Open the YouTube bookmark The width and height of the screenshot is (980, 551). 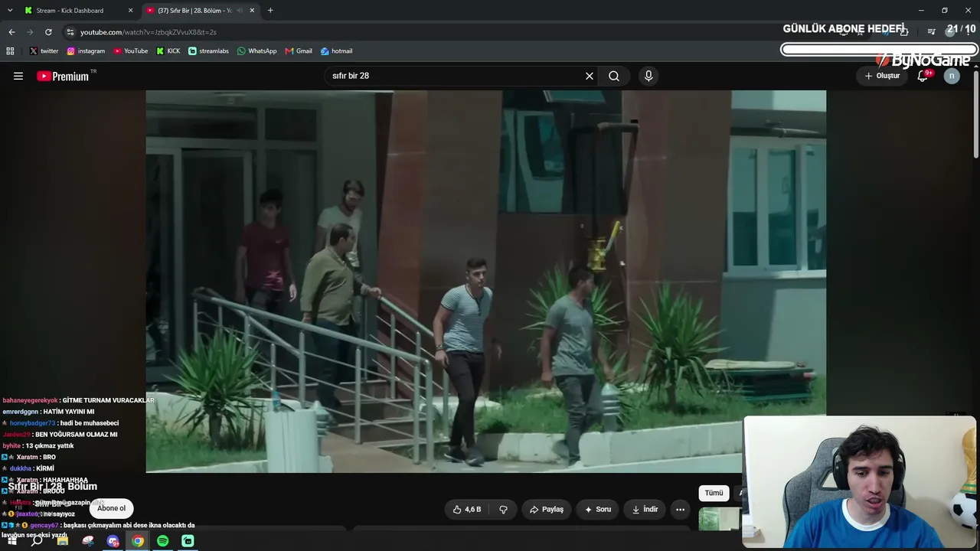131,51
